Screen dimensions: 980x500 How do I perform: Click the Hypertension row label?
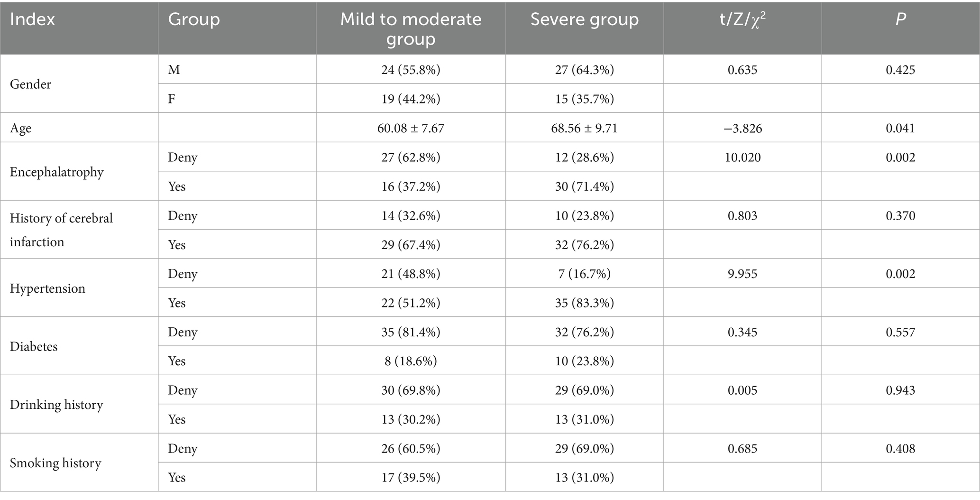pos(47,288)
